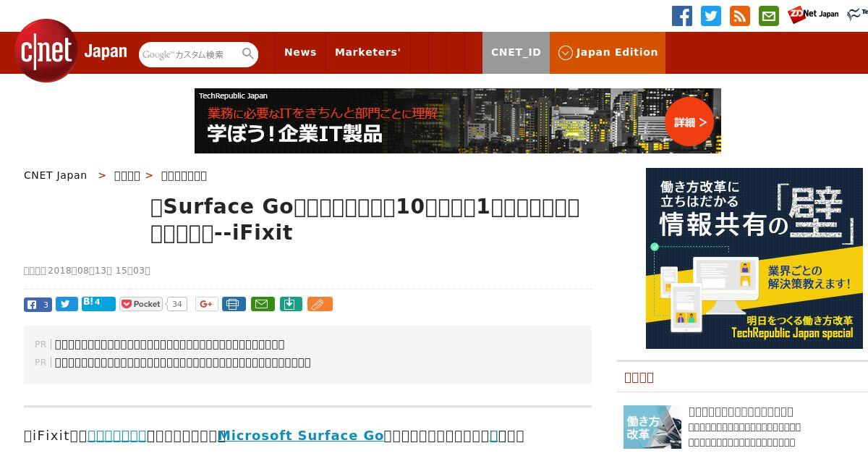Share the article on Google+
This screenshot has height=456, width=868.
[206, 304]
